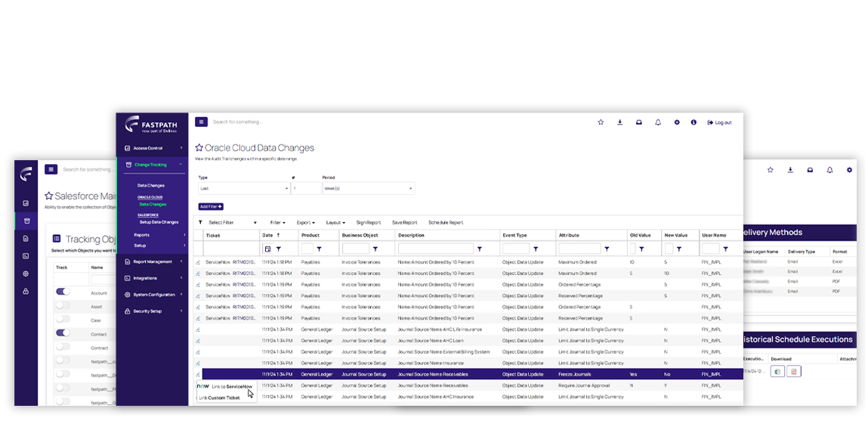This screenshot has width=868, height=433.
Task: Open Security Setup in the sidebar
Action: click(153, 311)
